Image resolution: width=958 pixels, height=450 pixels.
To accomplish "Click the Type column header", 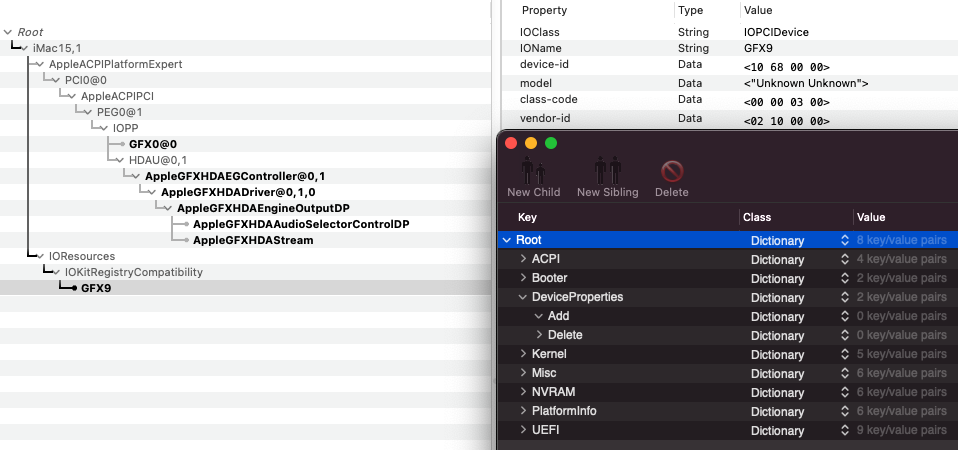I will tap(690, 10).
